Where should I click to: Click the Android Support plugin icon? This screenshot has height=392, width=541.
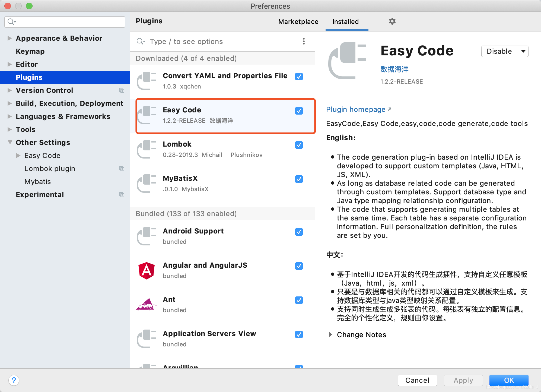coord(147,236)
